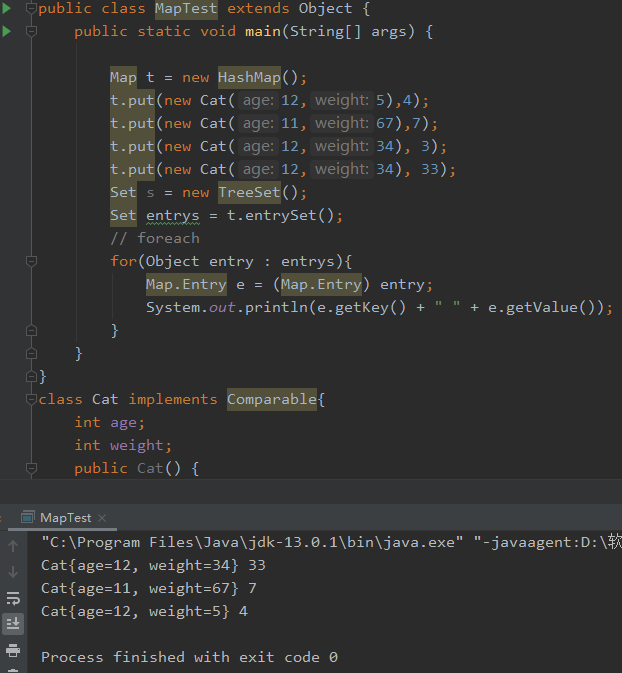
Task: Toggle scroll to end in the console
Action: pos(13,623)
